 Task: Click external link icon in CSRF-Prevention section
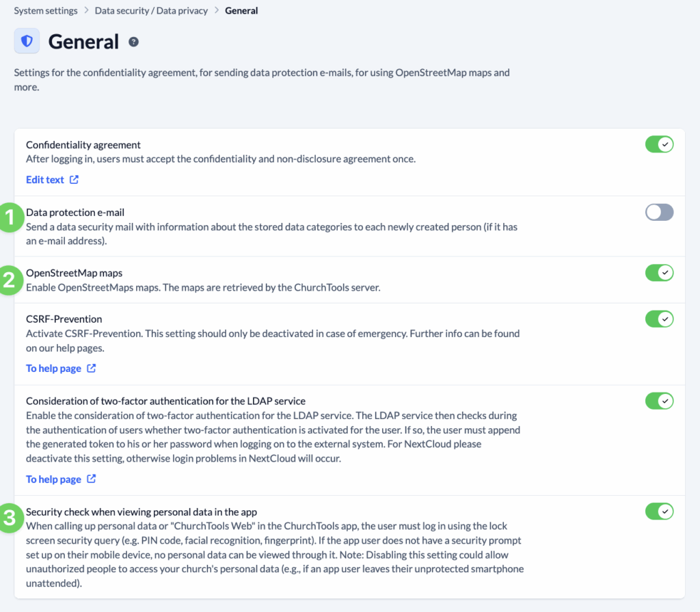coord(92,369)
